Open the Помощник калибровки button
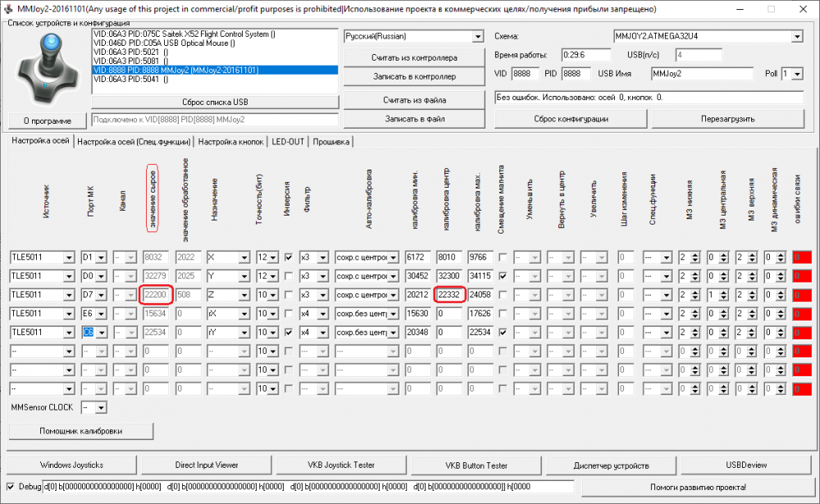 point(80,430)
